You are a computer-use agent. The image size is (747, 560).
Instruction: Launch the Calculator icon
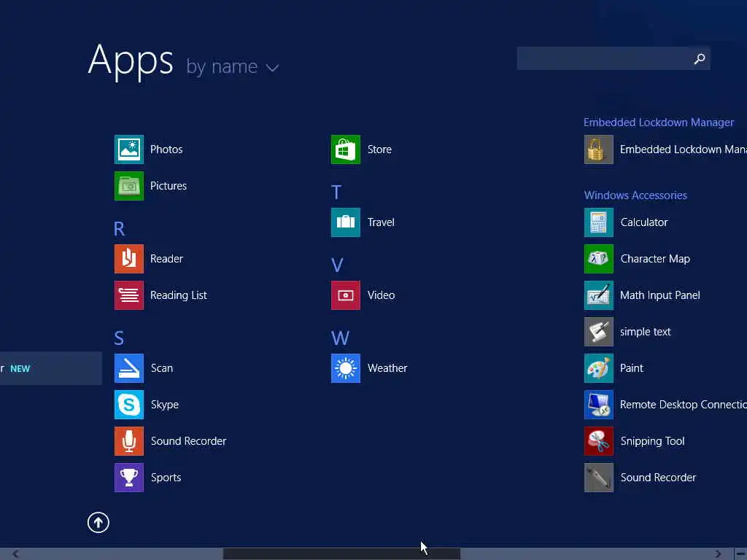599,222
